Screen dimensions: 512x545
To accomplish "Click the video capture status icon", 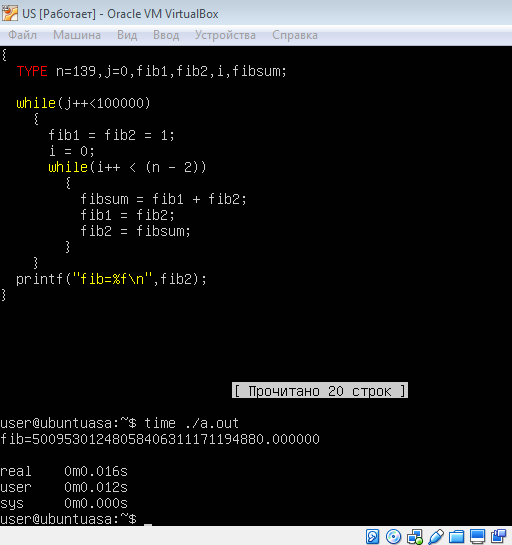I will pyautogui.click(x=499, y=536).
